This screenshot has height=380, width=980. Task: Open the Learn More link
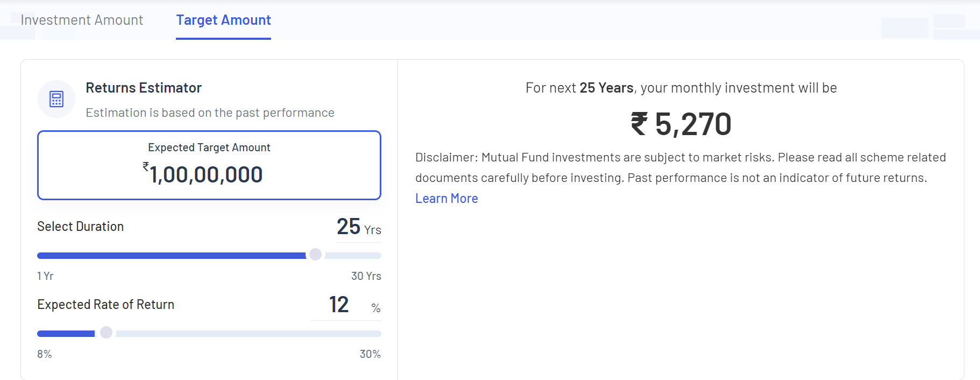tap(446, 199)
